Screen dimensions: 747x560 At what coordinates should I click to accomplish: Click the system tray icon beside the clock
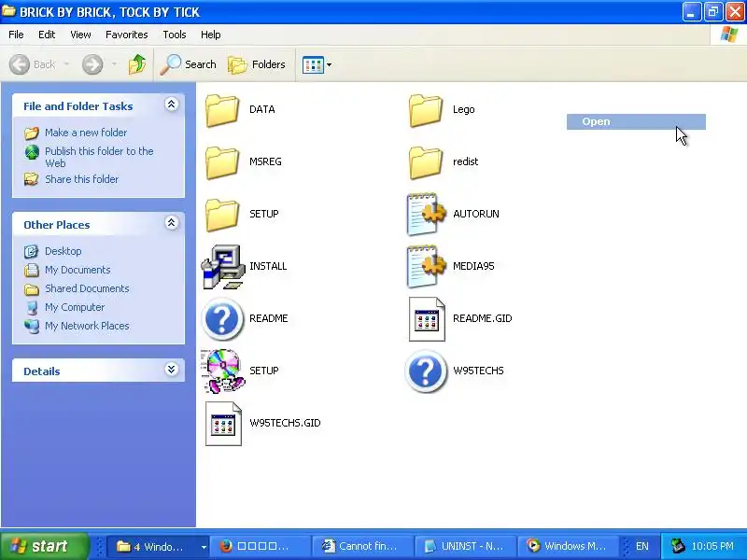678,546
